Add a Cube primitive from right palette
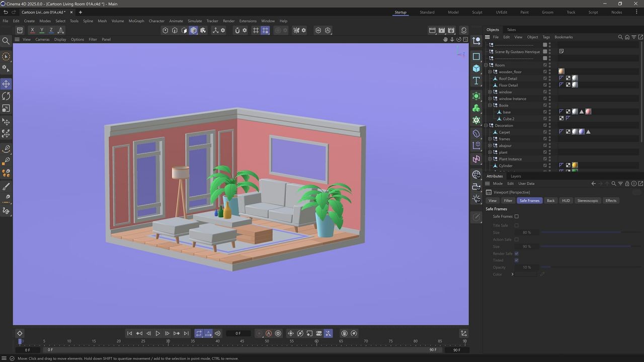 click(x=476, y=68)
